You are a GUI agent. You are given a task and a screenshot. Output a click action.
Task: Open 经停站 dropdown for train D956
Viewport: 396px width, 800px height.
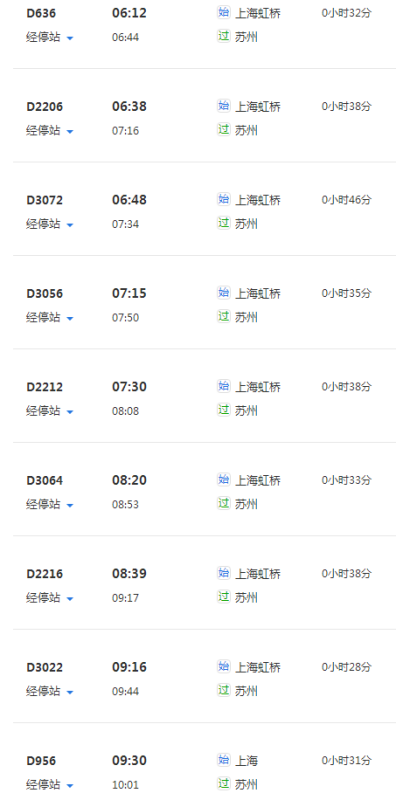pos(50,784)
